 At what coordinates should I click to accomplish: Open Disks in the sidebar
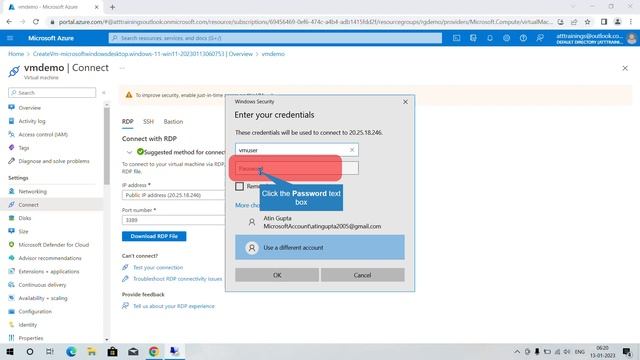point(24,218)
